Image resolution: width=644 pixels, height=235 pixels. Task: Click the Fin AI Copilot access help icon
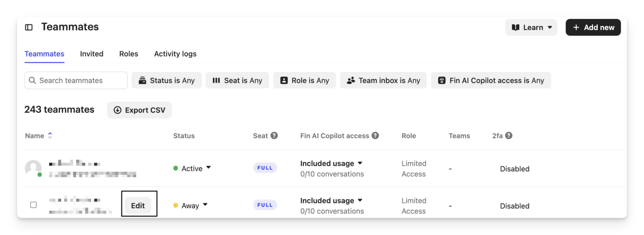[x=375, y=135]
